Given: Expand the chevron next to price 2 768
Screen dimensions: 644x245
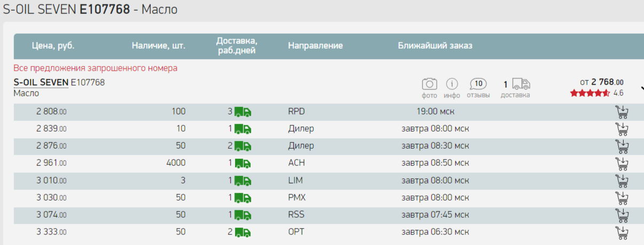Looking at the screenshot, I should pos(641,88).
